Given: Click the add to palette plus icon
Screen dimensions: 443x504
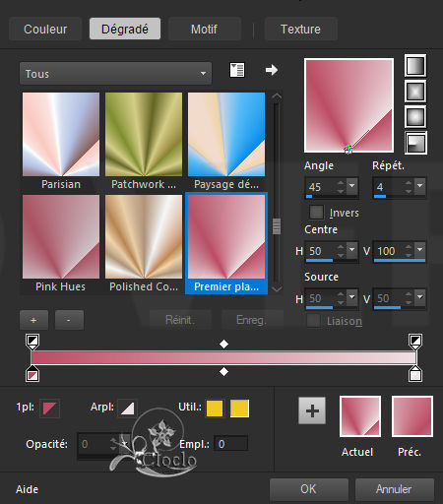Looking at the screenshot, I should (x=312, y=410).
